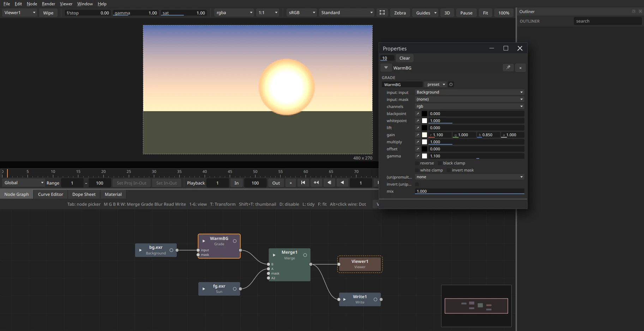Toggle the Zebra overlay in viewer

pos(400,13)
